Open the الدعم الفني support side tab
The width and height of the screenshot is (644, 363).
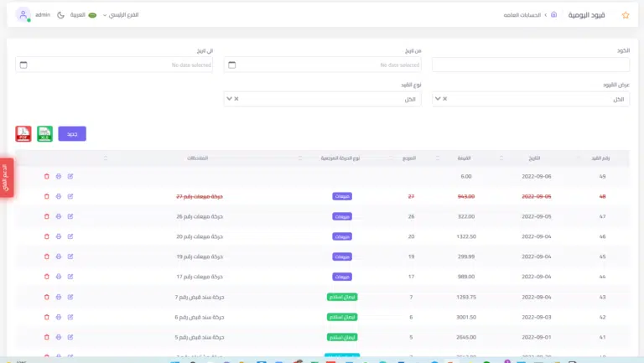(x=7, y=178)
